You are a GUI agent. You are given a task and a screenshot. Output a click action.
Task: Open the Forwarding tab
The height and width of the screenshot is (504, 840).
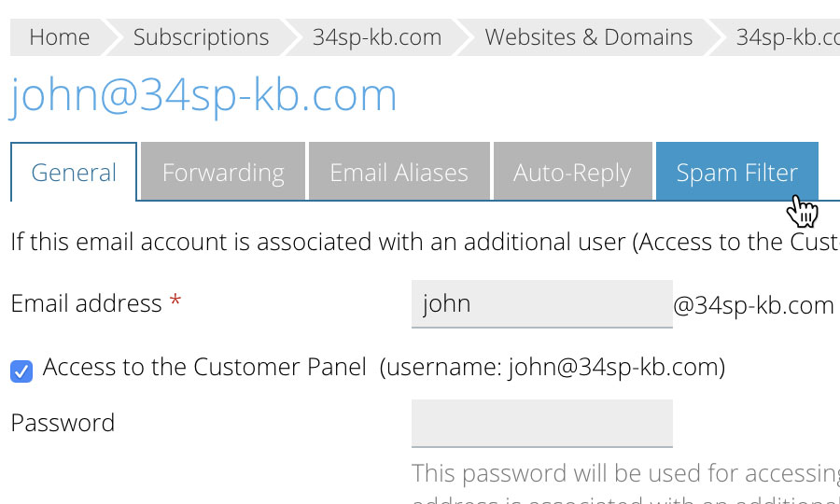pos(223,173)
